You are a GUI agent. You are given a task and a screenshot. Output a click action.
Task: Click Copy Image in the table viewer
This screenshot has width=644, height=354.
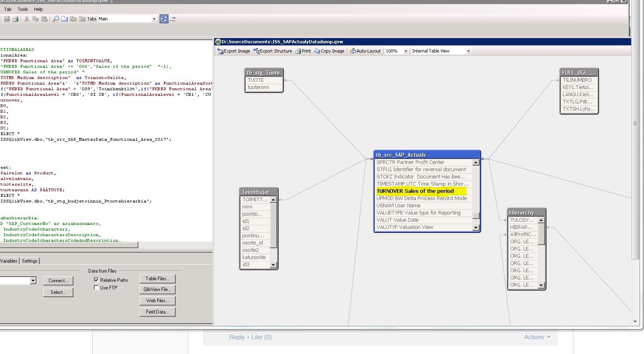[329, 51]
